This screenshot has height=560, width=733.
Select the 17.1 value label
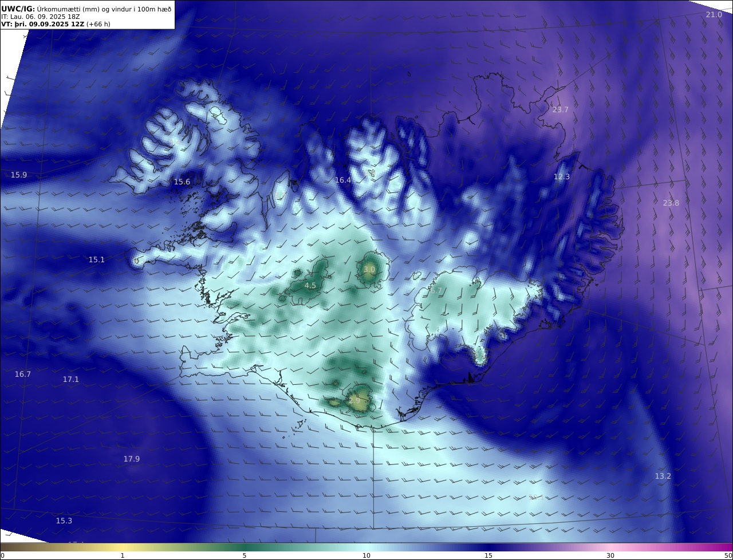pyautogui.click(x=71, y=379)
